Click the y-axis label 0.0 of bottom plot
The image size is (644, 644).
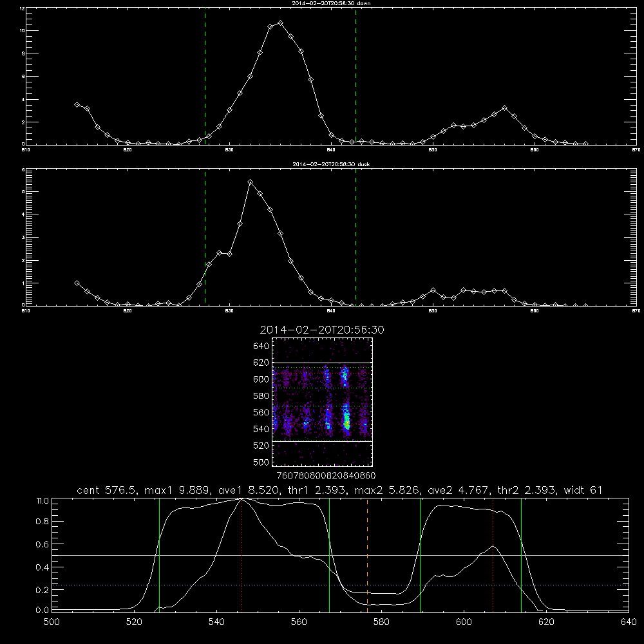point(43,611)
